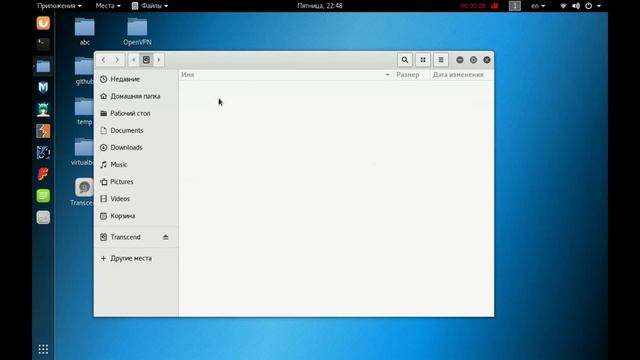Open Рабочий стол in sidebar
Viewport: 640px width, 360px height.
[136, 113]
